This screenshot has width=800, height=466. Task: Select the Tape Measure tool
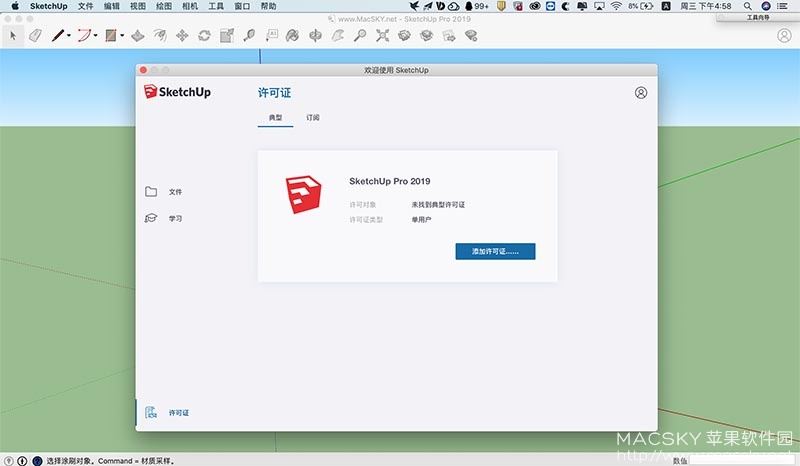[249, 36]
